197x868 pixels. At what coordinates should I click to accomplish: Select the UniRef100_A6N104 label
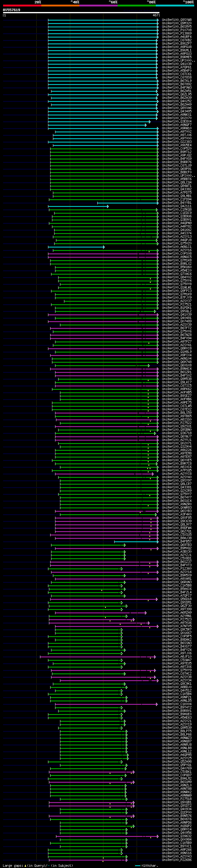(x=177, y=358)
